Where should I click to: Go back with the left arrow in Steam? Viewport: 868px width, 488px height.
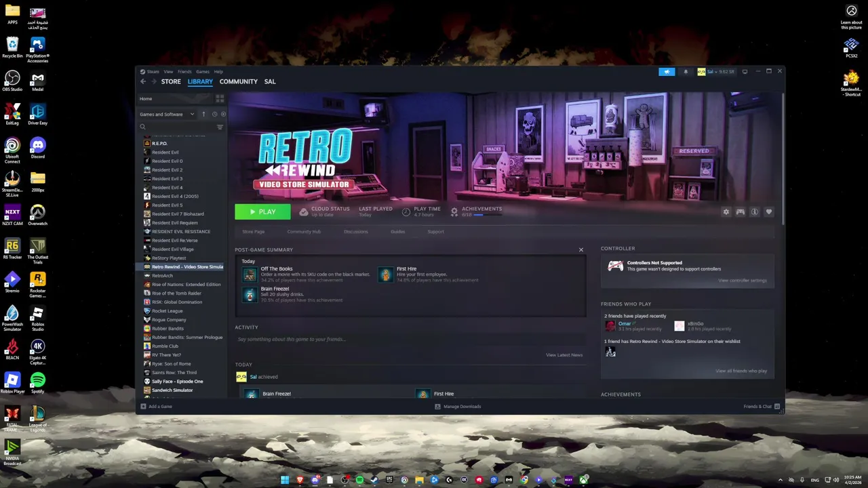tap(143, 81)
